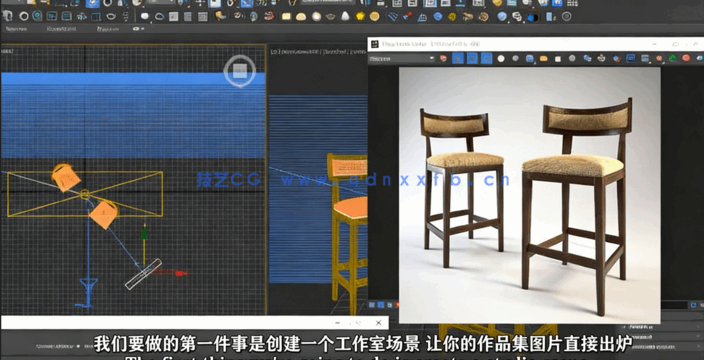Select the blue ellipse outline icon
Screen dimensions: 704x360
[x=159, y=17]
